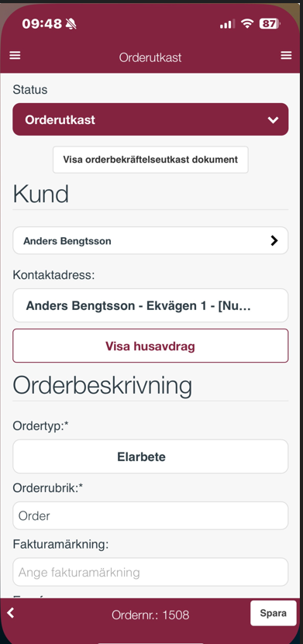Save the order with Spara
The height and width of the screenshot is (644, 303).
pos(273,613)
